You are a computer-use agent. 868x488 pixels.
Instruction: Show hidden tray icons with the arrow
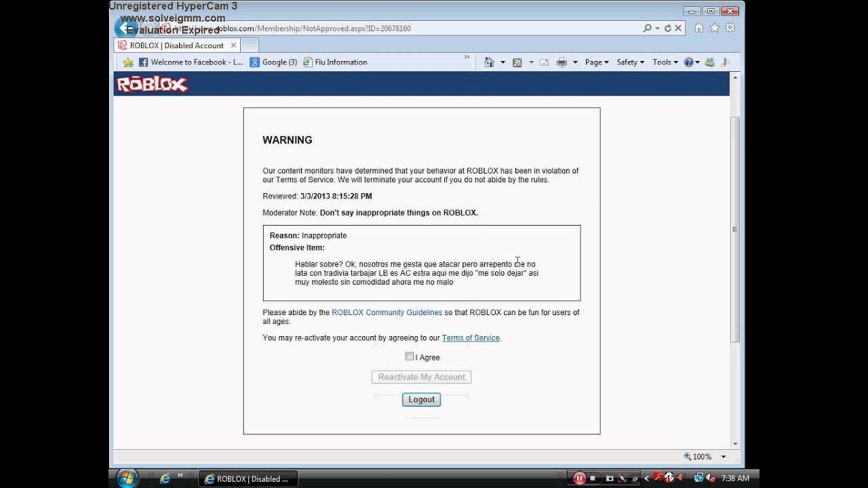(x=646, y=479)
